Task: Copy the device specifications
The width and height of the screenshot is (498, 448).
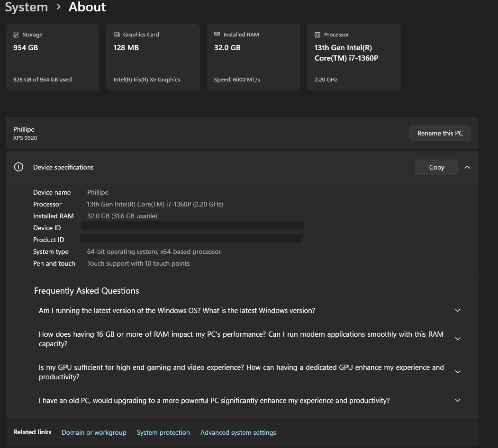Action: 436,167
